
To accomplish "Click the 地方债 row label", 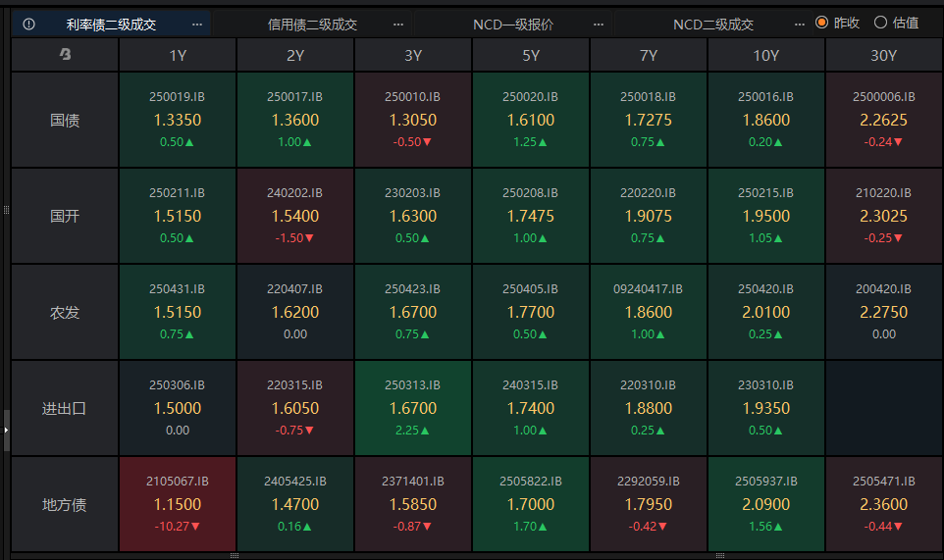I will pos(65,505).
